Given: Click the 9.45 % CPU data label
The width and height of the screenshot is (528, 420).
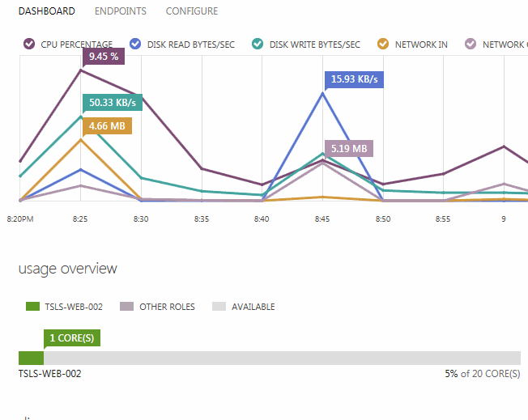Looking at the screenshot, I should (x=104, y=57).
